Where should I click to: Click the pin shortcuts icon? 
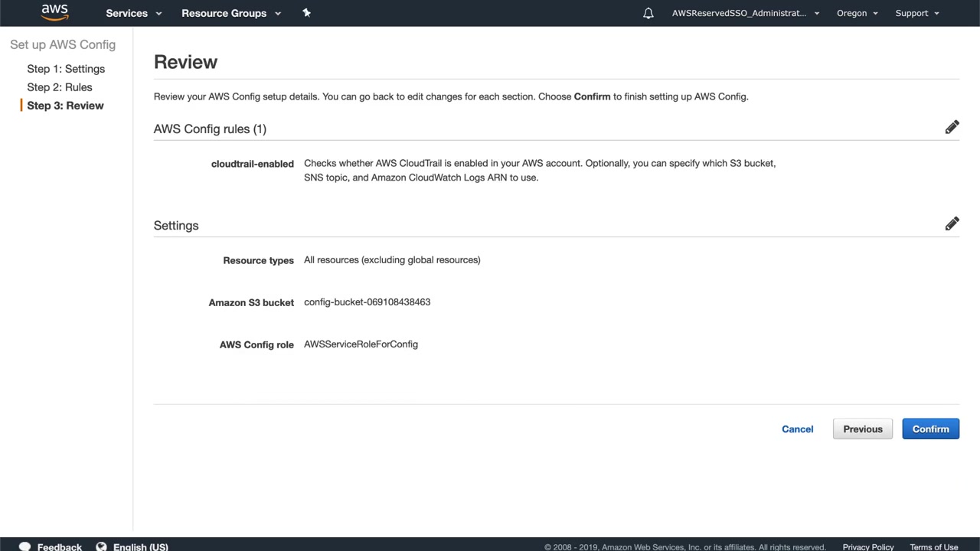[x=306, y=13]
